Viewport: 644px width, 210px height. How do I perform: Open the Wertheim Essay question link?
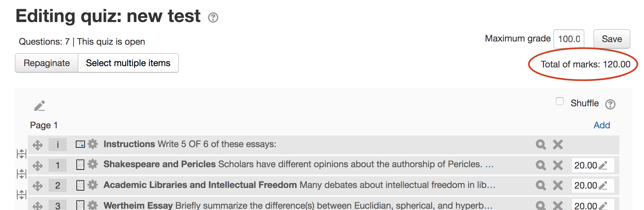[138, 205]
